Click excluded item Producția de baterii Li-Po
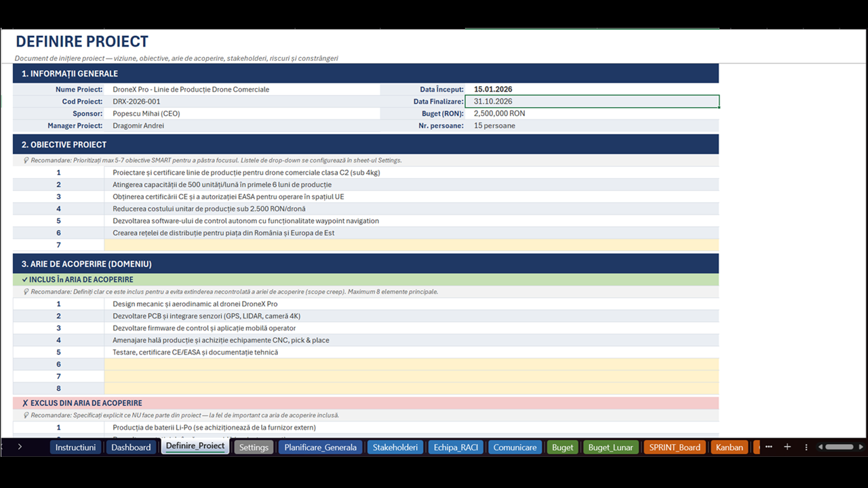Viewport: 868px width, 488px height. click(x=412, y=428)
